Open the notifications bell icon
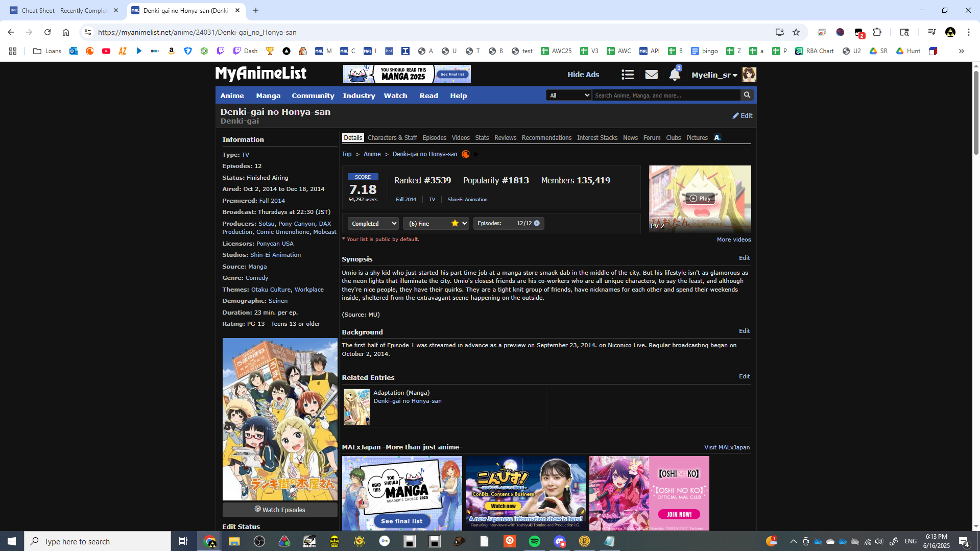 tap(675, 75)
